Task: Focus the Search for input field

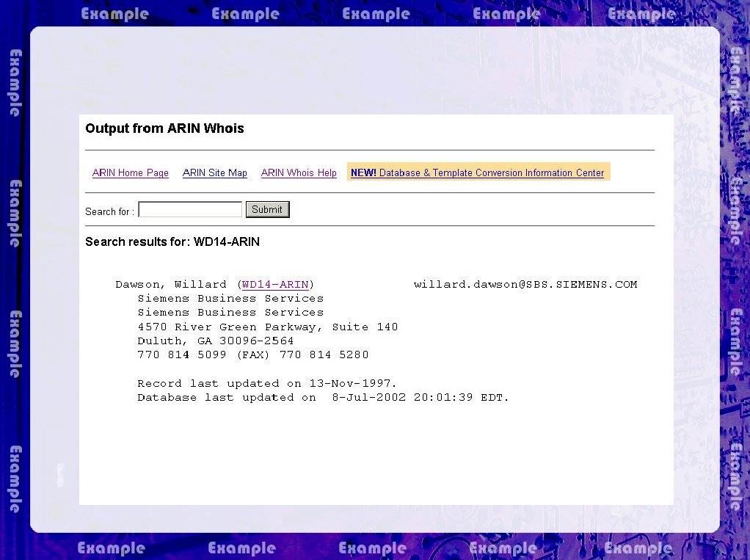Action: [x=190, y=209]
